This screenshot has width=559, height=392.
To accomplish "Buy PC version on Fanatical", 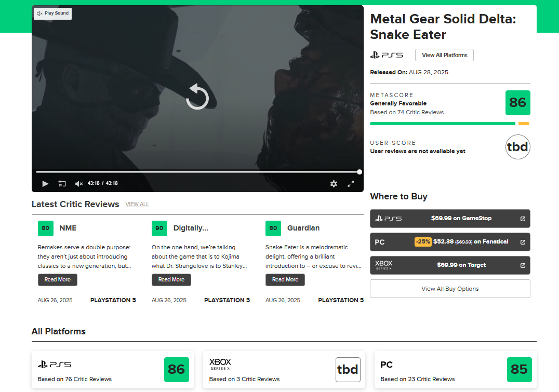I will (450, 242).
